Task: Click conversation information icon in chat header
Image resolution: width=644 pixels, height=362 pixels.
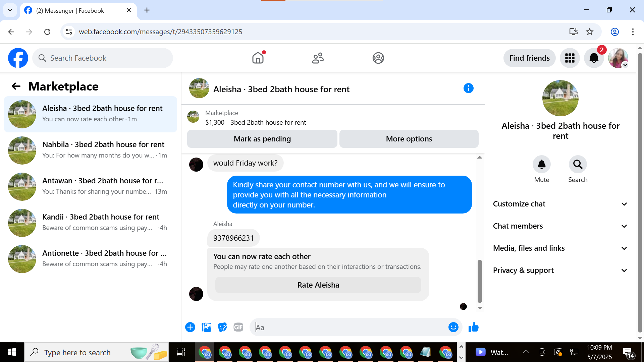Action: (x=468, y=88)
